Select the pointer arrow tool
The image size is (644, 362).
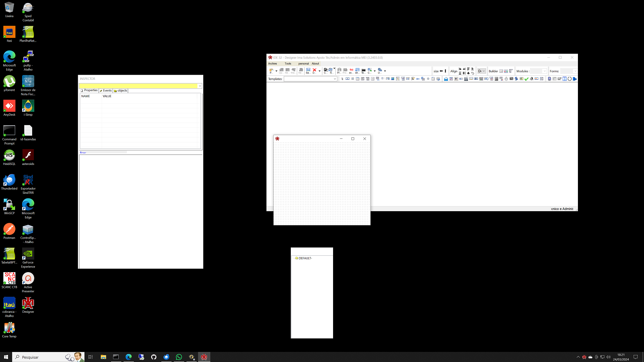point(342,79)
